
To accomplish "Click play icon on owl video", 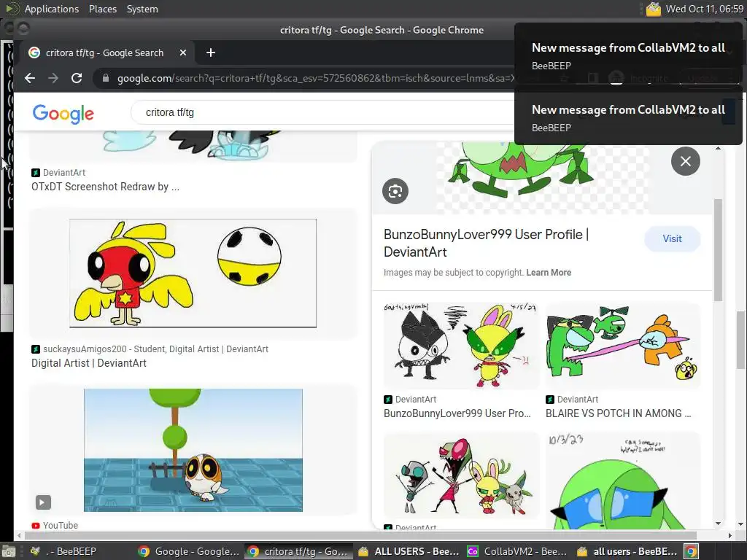I will point(43,502).
